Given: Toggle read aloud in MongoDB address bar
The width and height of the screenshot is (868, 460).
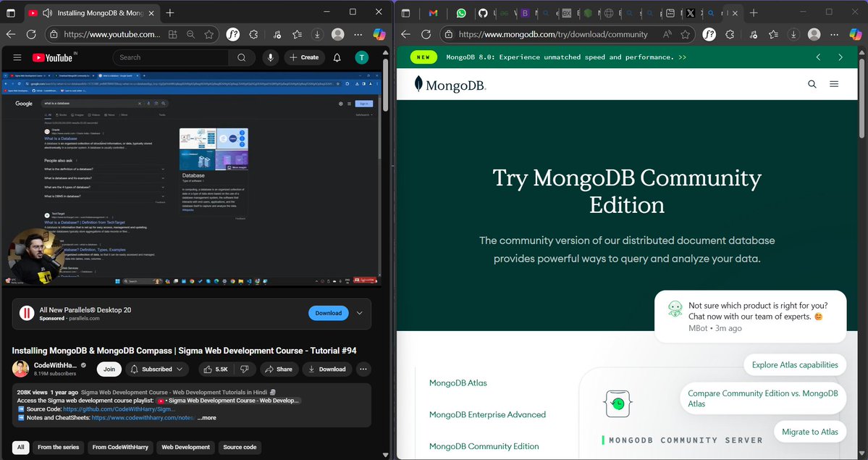Looking at the screenshot, I should coord(667,34).
